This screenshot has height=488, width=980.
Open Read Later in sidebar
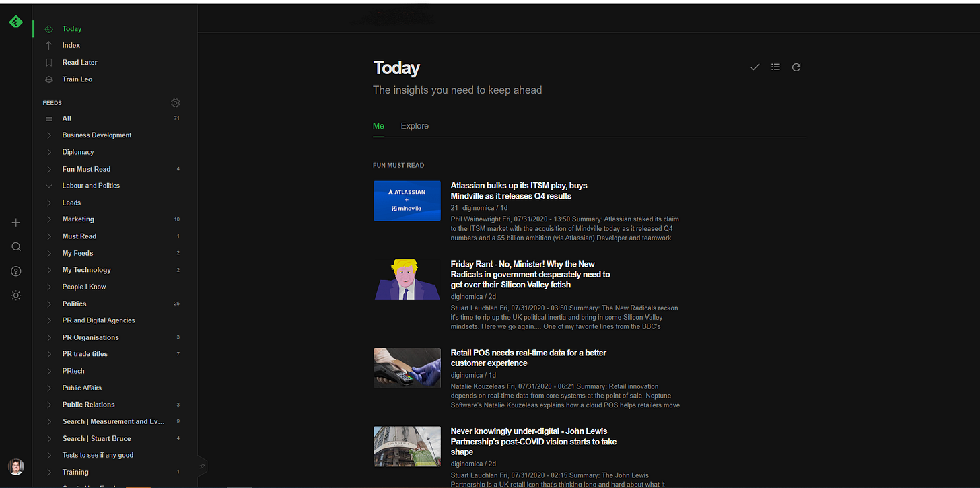(x=80, y=63)
